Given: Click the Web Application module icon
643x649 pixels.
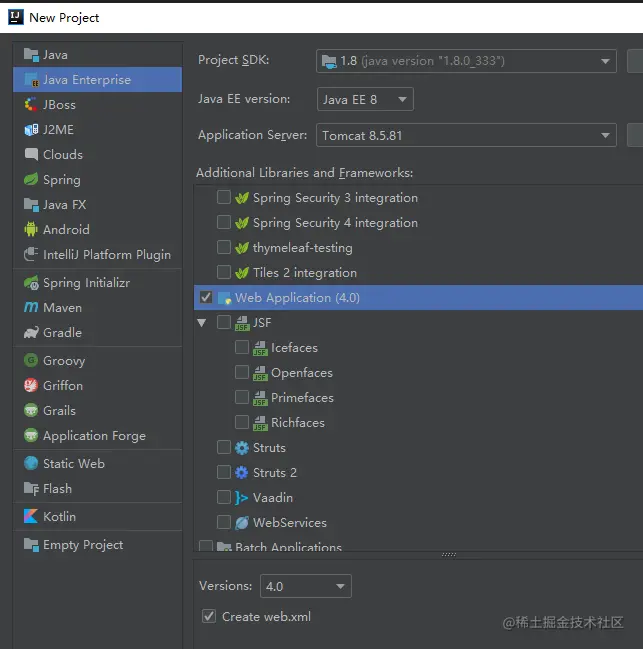Looking at the screenshot, I should (224, 298).
